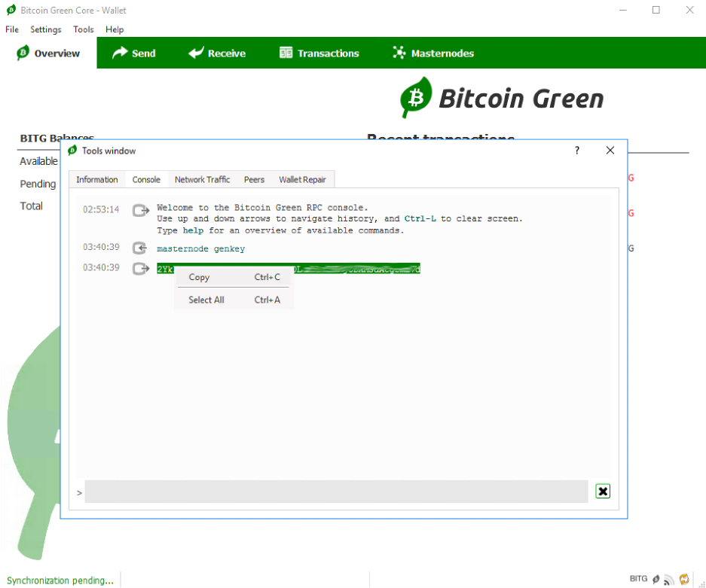Click the Bitcoin Green logo on overview
The height and width of the screenshot is (588, 706).
click(502, 98)
